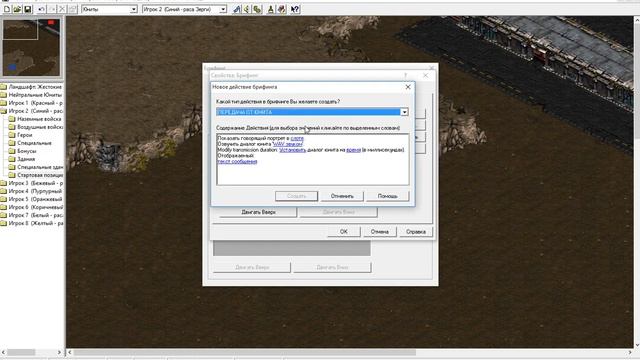This screenshot has width=640, height=360.
Task: Click folder icon next to Игрок 8
Action: pyautogui.click(x=4, y=223)
